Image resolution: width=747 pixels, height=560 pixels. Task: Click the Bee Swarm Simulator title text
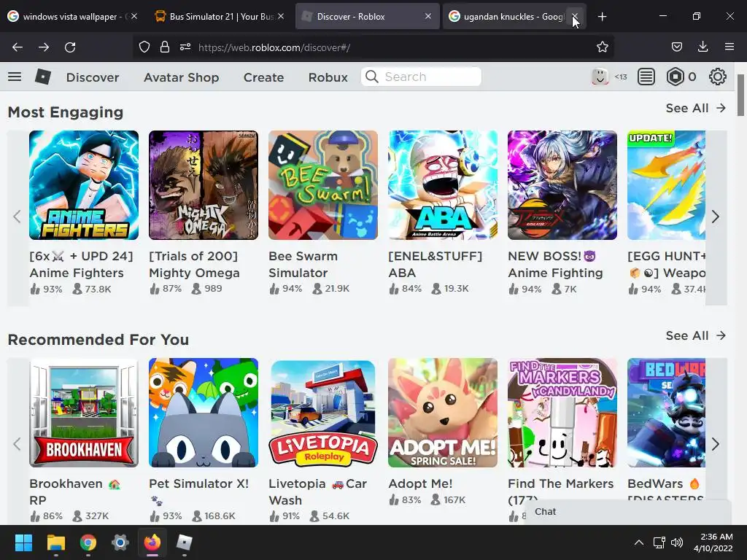pos(303,264)
